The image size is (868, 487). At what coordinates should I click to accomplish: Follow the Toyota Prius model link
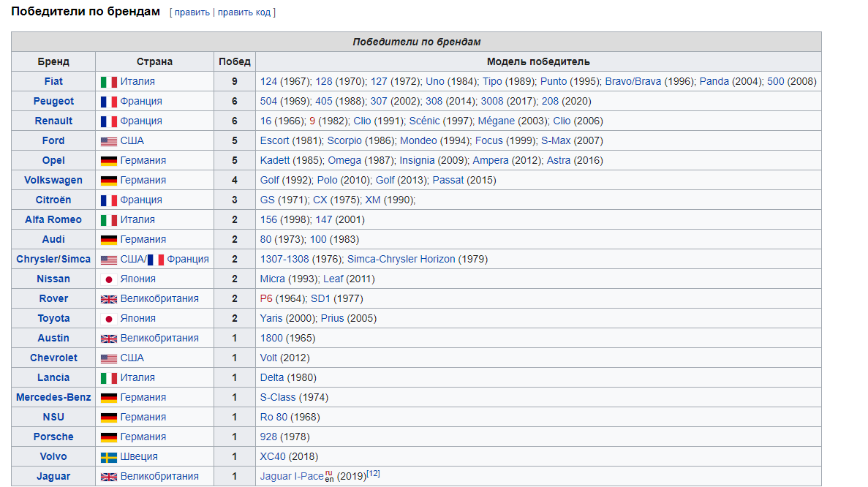click(332, 318)
